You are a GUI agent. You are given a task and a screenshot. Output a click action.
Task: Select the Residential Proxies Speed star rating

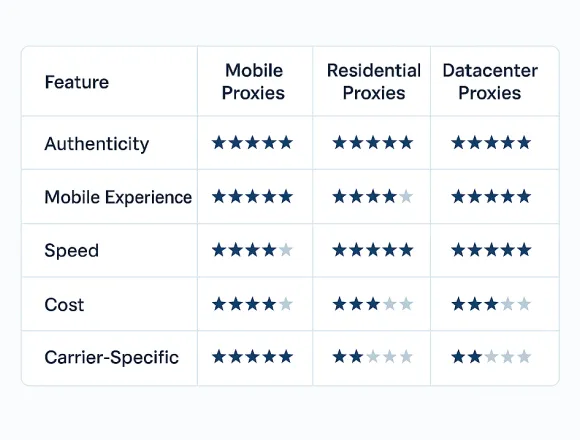click(x=372, y=250)
